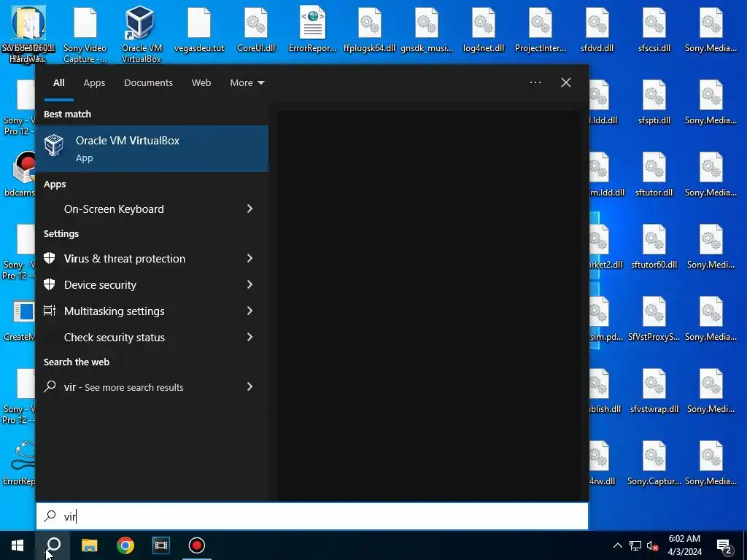The width and height of the screenshot is (747, 560).
Task: Select sfspti.dll desktop file
Action: point(654,102)
